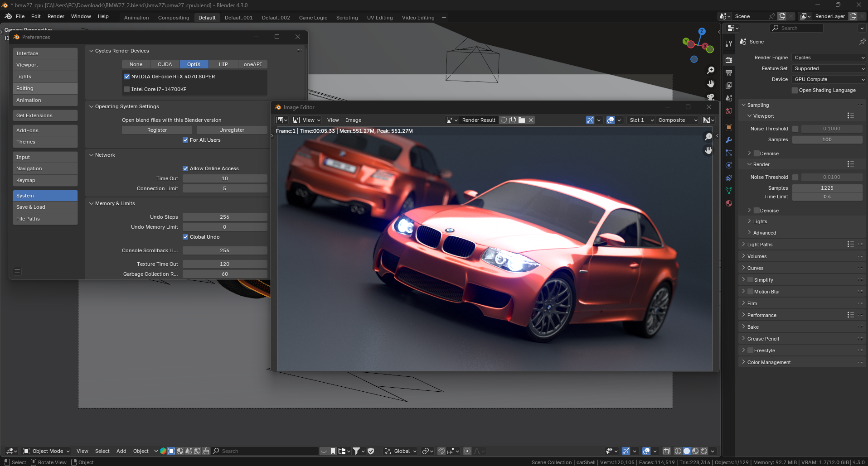Expand the Light Paths panel
The image size is (868, 466).
tap(760, 245)
